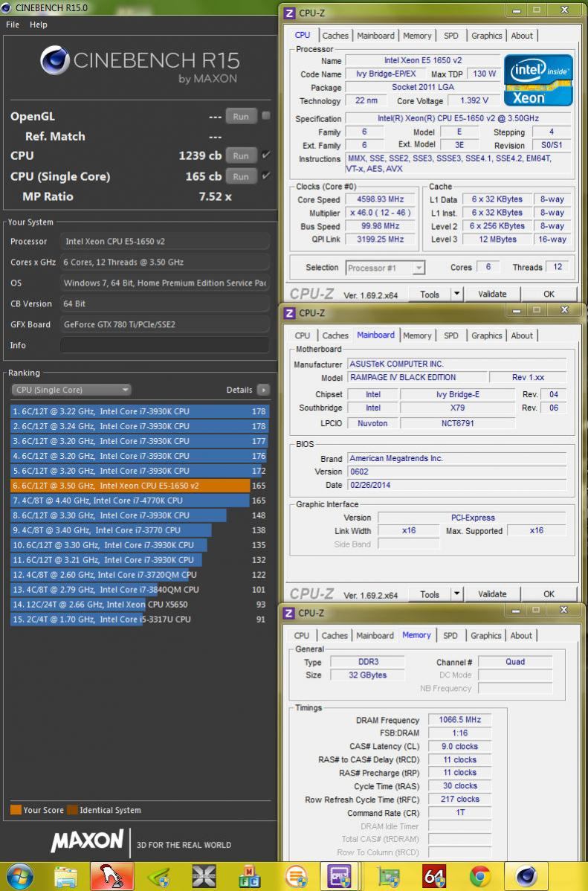Switch to Caches tab in CPU-Z window showing CPU tab
This screenshot has height=891, width=588.
point(335,35)
